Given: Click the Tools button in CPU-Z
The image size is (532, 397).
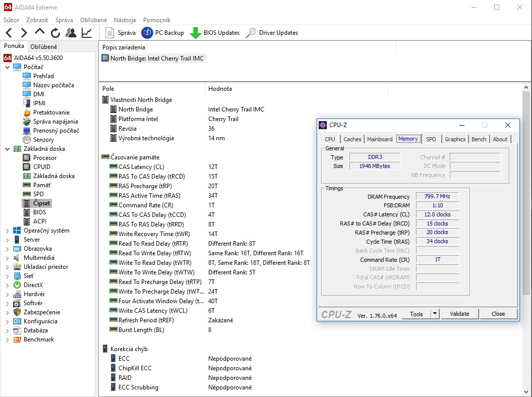Looking at the screenshot, I should pos(417,314).
